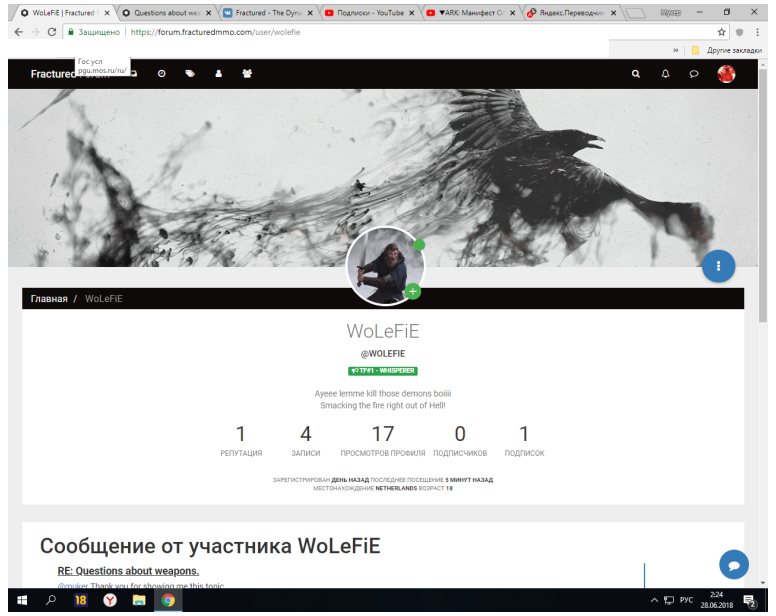Screen dimensions: 776x616
Task: Expand the bookmarks bar overflow chevron
Action: click(676, 50)
